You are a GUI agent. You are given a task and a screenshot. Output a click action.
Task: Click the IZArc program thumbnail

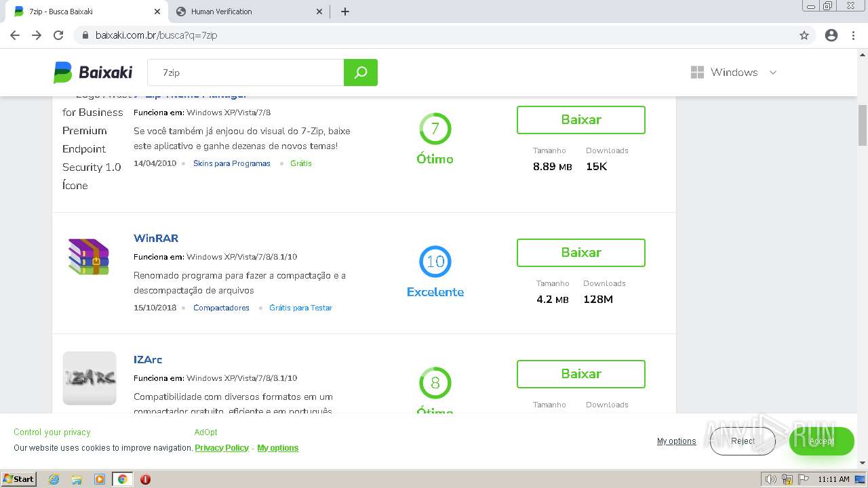click(x=90, y=378)
